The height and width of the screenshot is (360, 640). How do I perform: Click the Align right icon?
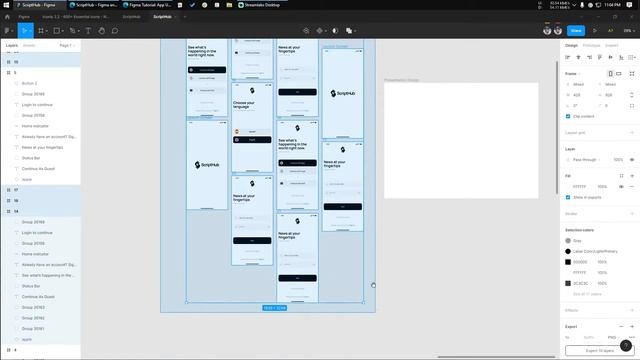[589, 58]
